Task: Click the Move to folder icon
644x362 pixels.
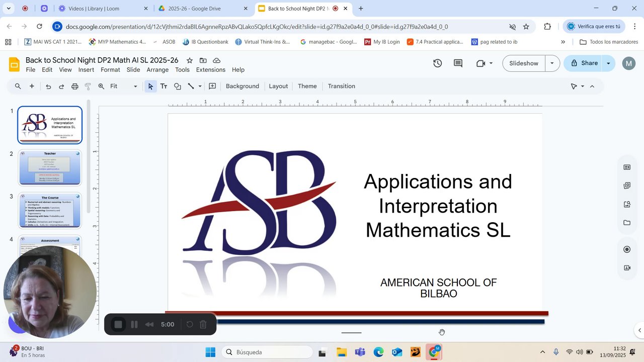Action: 203,60
